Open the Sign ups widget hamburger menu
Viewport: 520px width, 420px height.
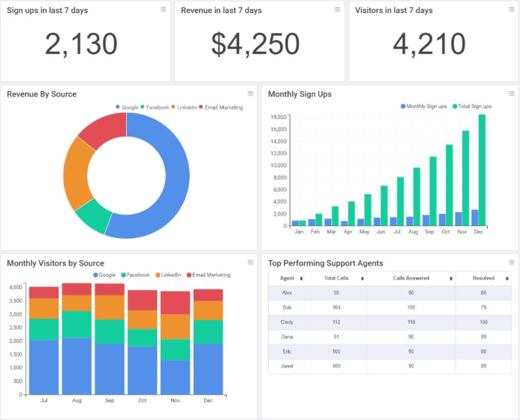point(164,9)
